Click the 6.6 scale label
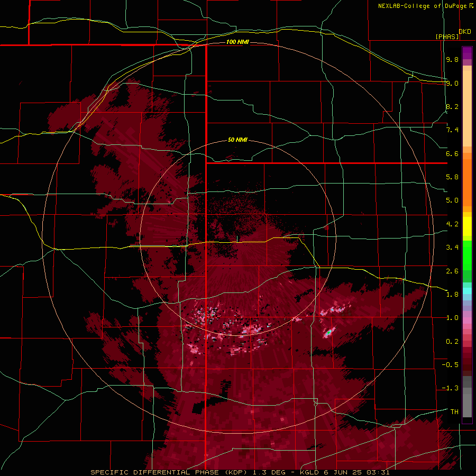 pyautogui.click(x=452, y=153)
